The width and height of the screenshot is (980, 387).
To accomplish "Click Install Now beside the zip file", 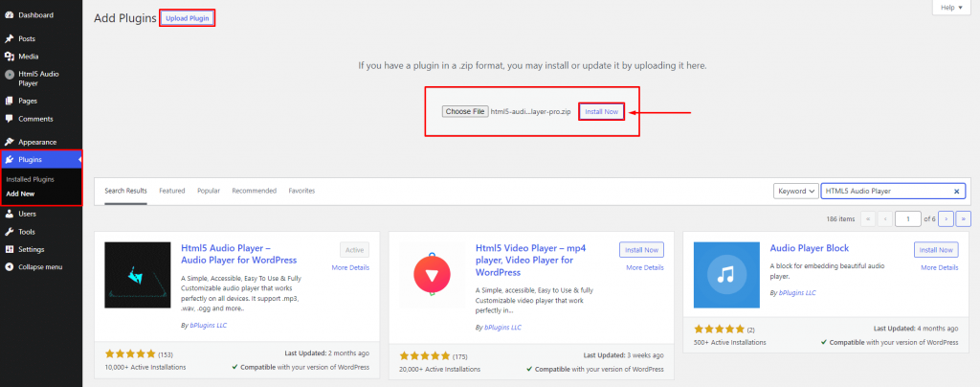I will [x=601, y=112].
